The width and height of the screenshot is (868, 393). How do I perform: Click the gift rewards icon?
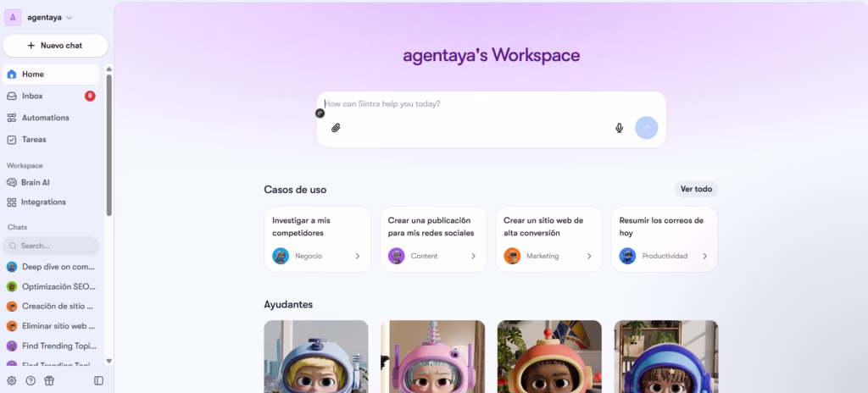point(49,380)
